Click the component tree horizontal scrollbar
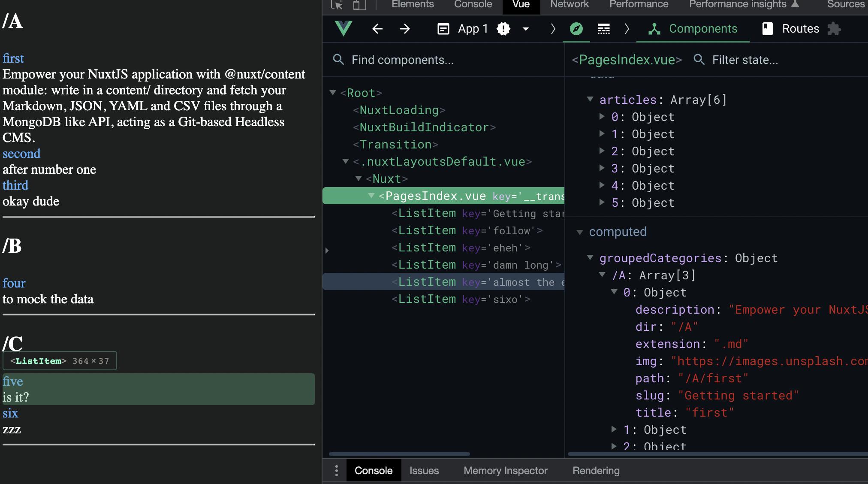This screenshot has width=868, height=484. point(399,454)
